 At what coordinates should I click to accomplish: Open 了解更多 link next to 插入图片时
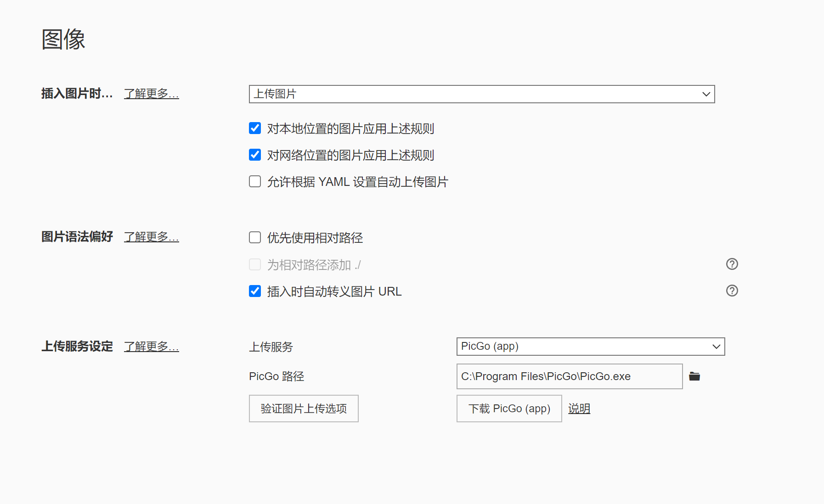(x=152, y=94)
